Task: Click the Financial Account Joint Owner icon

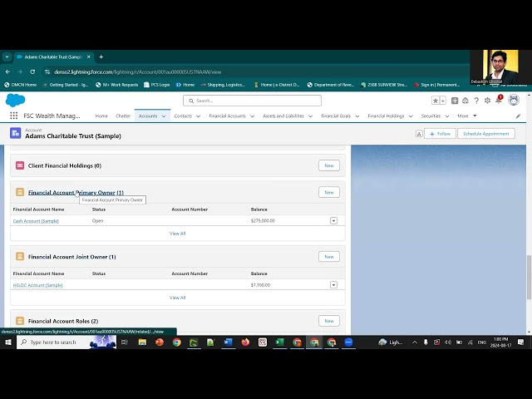Action: (x=20, y=257)
